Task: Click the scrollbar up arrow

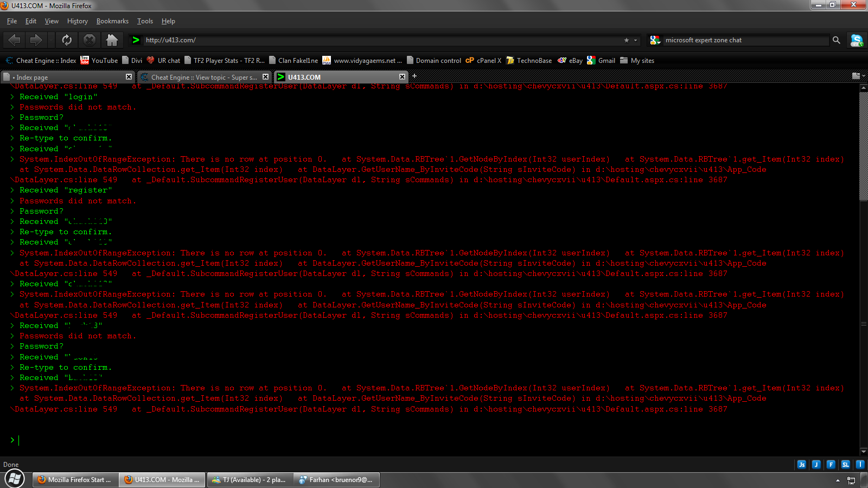Action: coord(864,88)
